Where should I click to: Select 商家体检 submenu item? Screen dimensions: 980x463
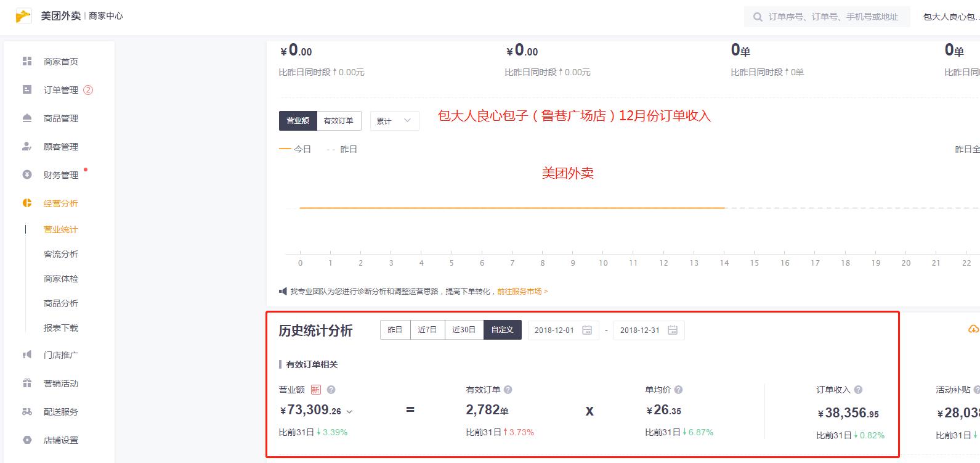(x=60, y=279)
